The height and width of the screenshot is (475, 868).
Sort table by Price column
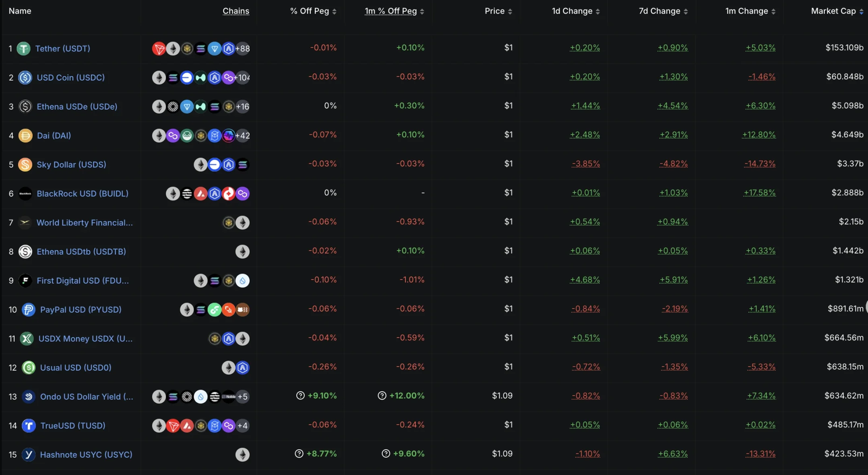[x=498, y=11]
